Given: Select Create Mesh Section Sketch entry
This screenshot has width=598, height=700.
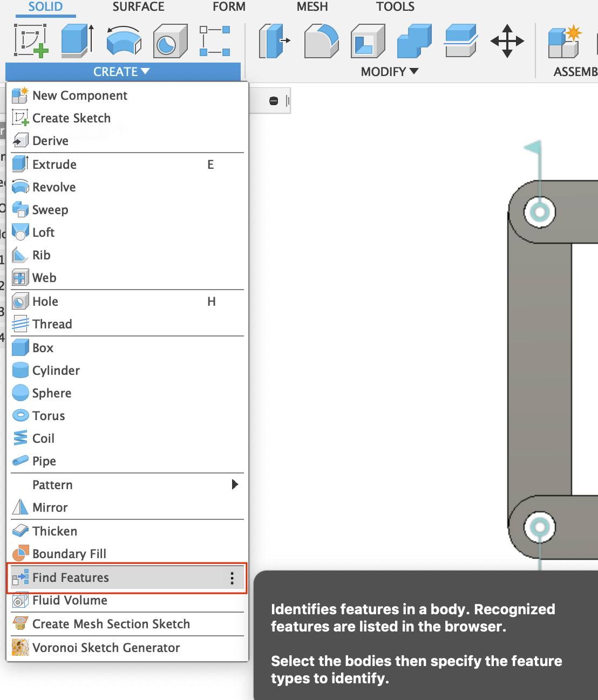Looking at the screenshot, I should click(127, 624).
